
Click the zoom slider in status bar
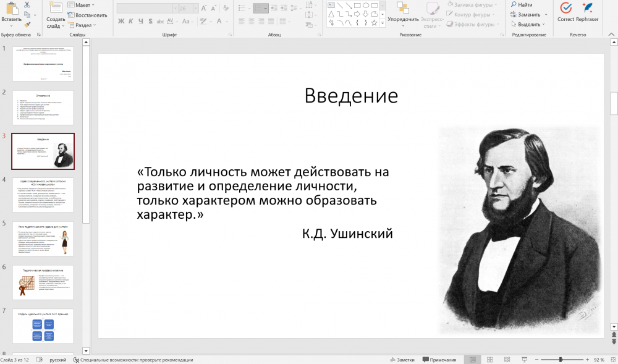click(561, 360)
